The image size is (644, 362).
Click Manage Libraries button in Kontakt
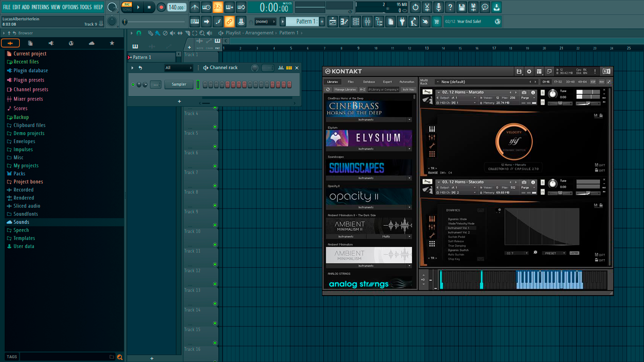click(x=345, y=90)
